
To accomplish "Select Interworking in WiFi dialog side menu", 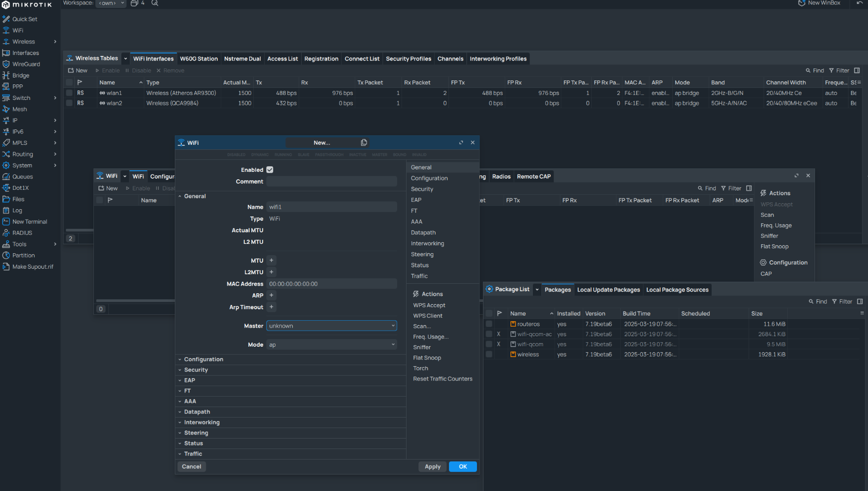I will click(x=428, y=243).
